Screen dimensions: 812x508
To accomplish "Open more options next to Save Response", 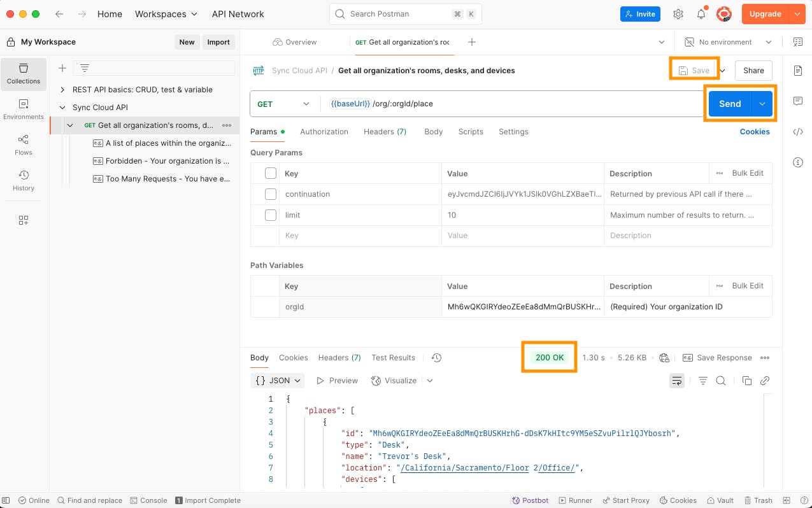I will point(765,358).
